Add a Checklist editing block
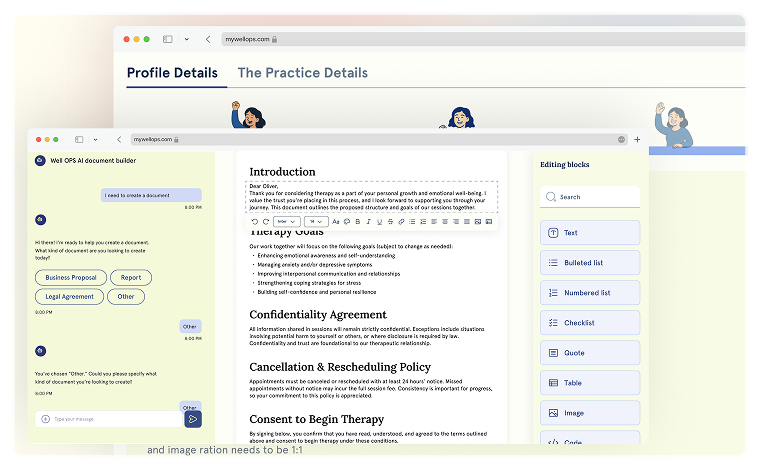The height and width of the screenshot is (470, 760). (589, 322)
